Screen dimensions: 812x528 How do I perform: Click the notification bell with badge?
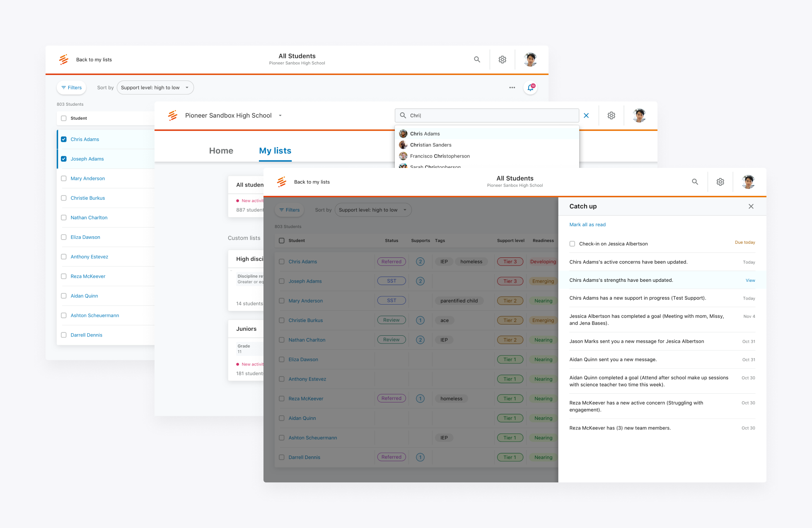[x=531, y=87]
